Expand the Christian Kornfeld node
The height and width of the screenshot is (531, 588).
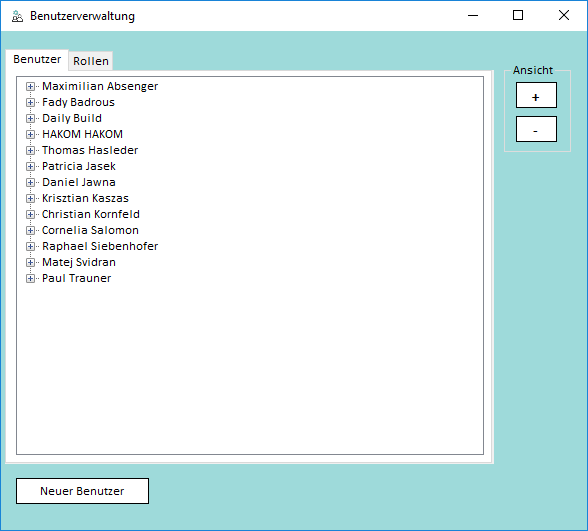[30, 214]
